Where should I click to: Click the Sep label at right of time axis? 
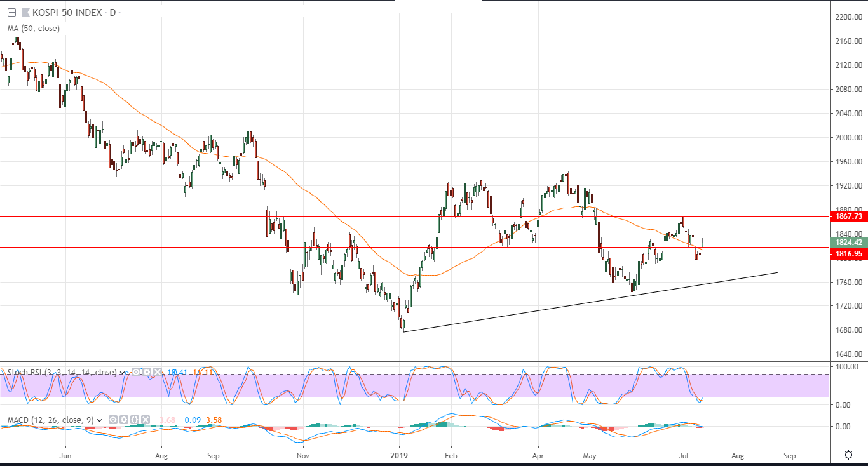(789, 455)
